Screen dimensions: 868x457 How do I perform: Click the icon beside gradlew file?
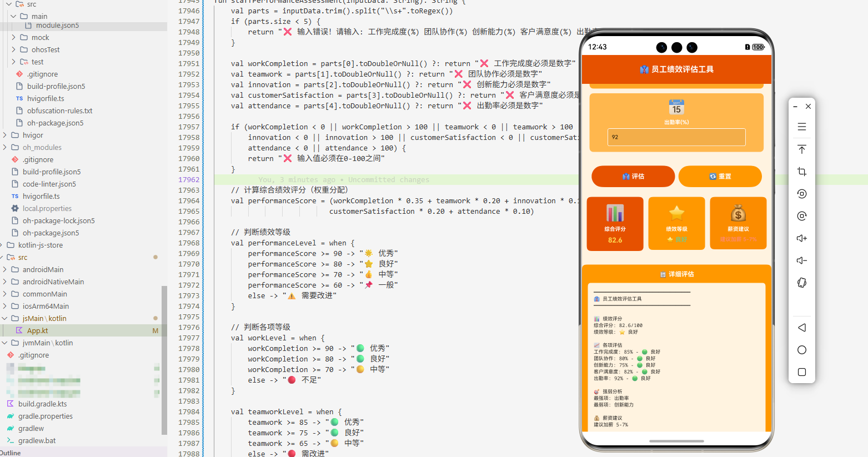click(x=11, y=428)
